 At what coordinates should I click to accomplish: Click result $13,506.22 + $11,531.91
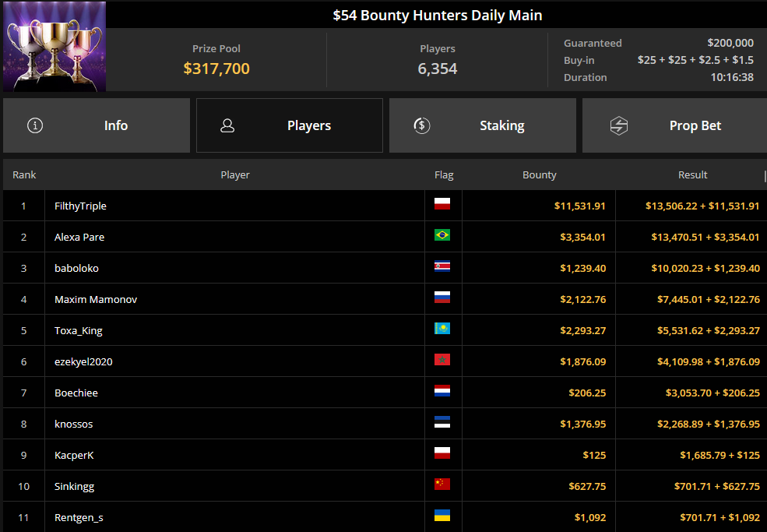(702, 206)
